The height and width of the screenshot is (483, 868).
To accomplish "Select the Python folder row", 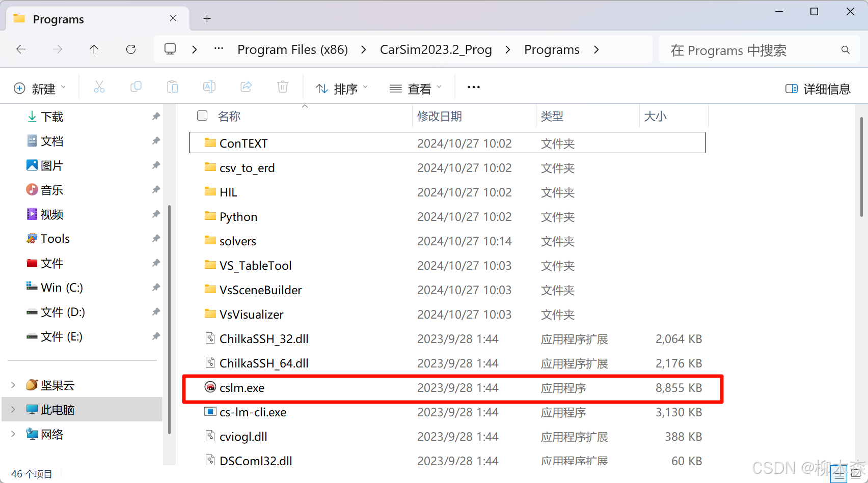I will (x=447, y=216).
